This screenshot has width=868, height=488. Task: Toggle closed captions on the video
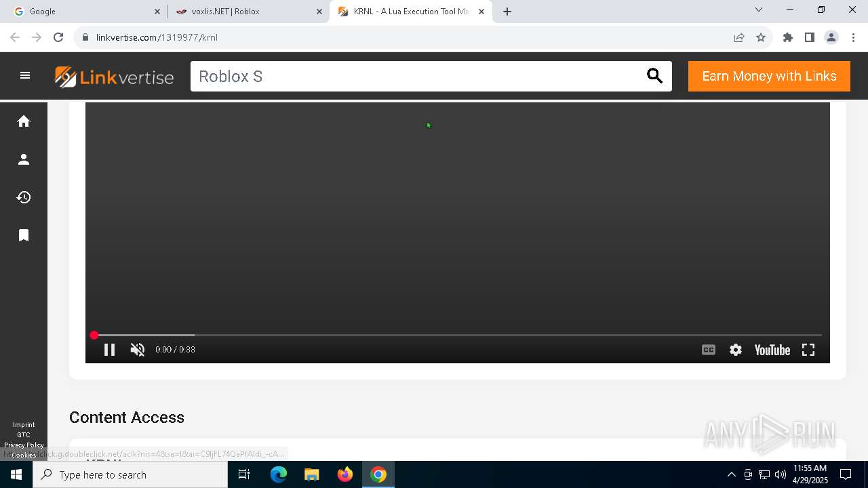pyautogui.click(x=709, y=350)
